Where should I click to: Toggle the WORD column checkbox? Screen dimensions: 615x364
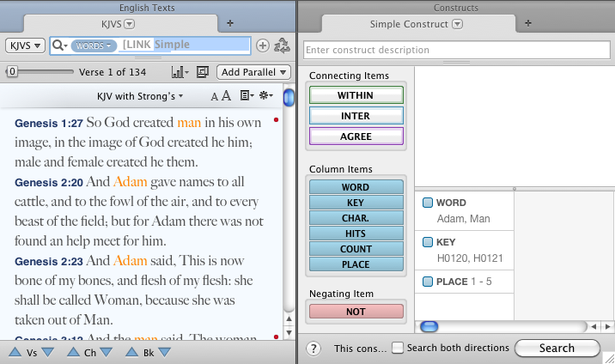click(427, 203)
